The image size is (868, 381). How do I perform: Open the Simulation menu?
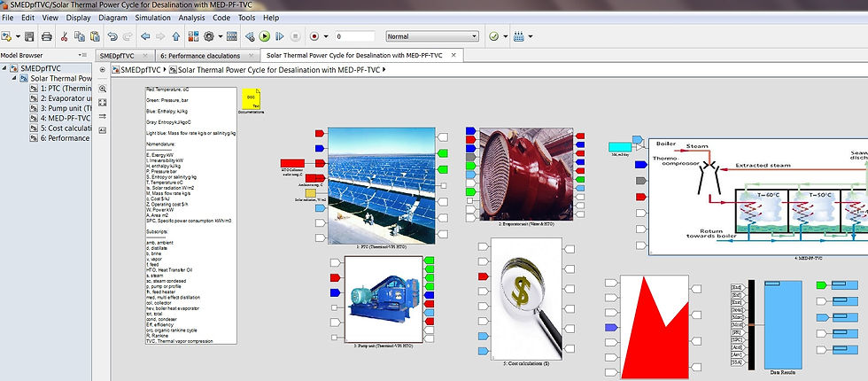(152, 18)
